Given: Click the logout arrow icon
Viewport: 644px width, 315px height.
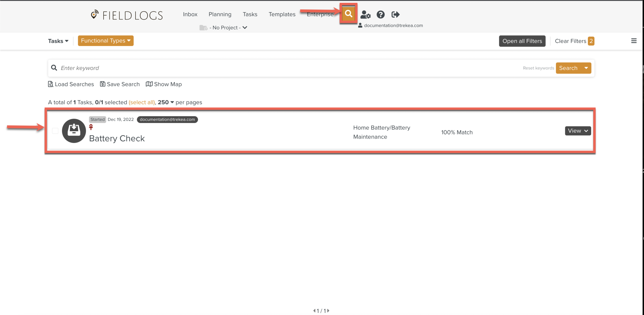Looking at the screenshot, I should click(x=395, y=15).
